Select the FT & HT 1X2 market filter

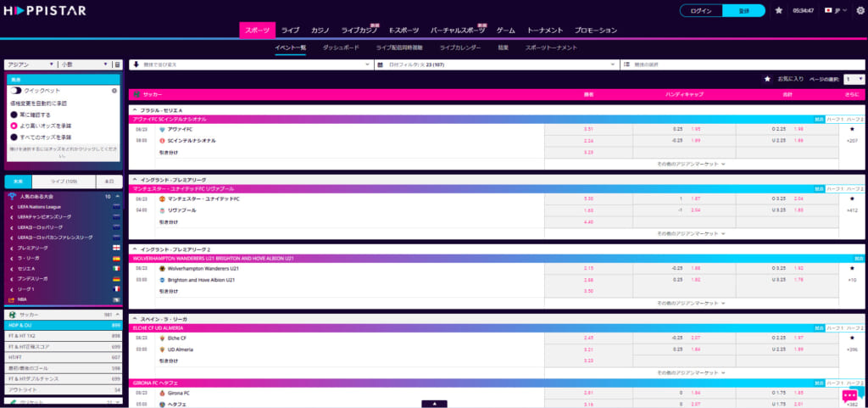pos(63,336)
